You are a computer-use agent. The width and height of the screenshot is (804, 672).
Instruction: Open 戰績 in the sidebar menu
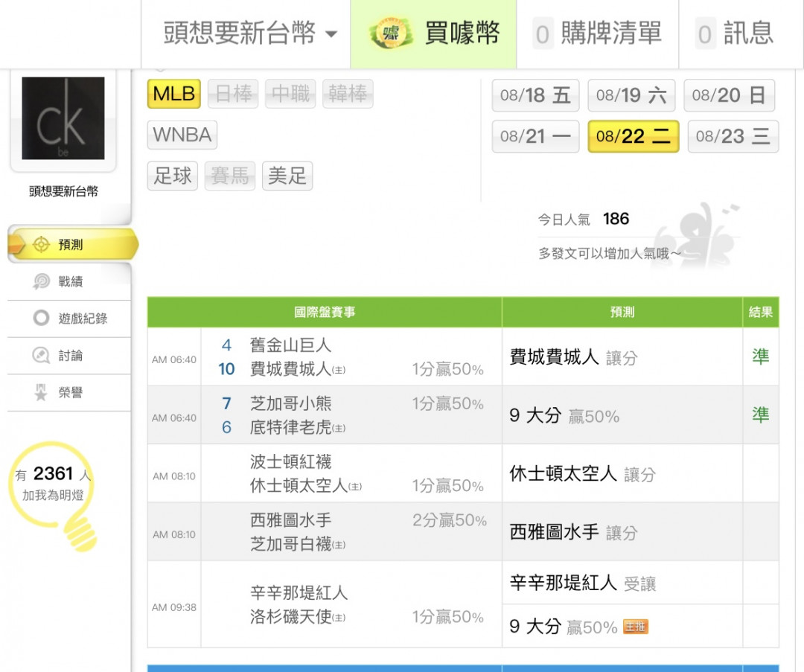coord(69,281)
